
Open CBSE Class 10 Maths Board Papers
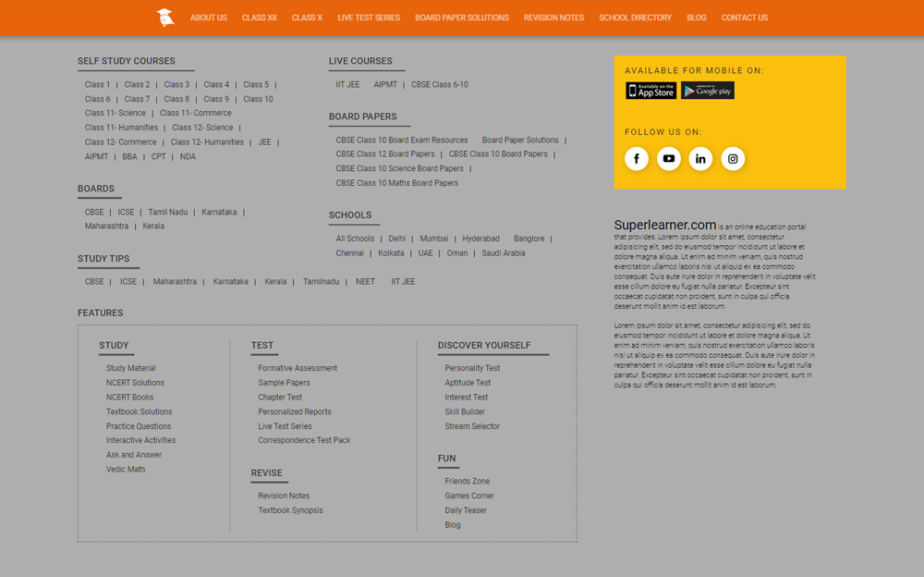[397, 183]
